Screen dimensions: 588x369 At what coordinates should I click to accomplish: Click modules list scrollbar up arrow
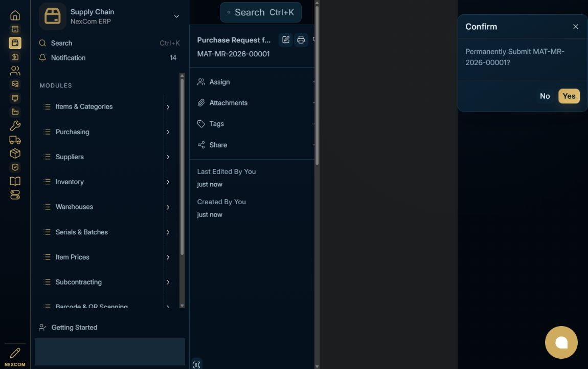(x=182, y=75)
